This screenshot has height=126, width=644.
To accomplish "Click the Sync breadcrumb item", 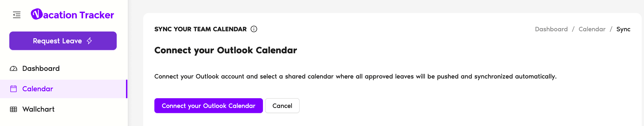I will (623, 29).
